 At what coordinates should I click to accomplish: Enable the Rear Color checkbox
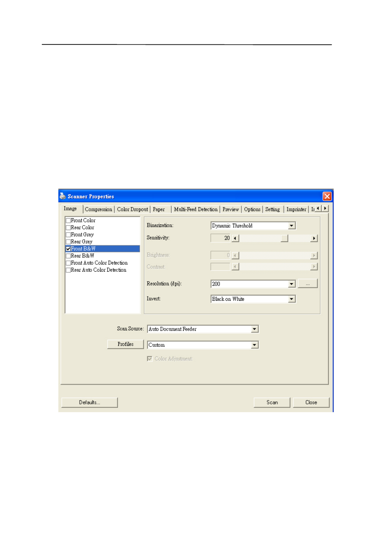pos(68,228)
